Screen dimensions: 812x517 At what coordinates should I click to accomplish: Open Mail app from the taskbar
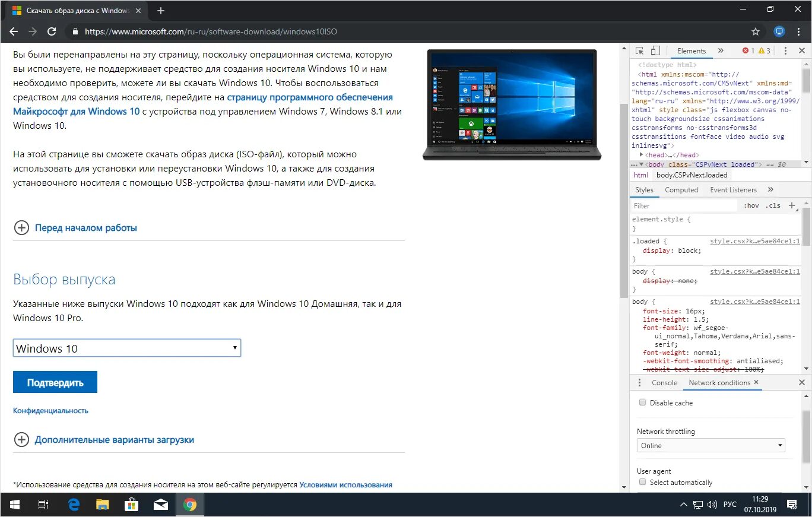click(160, 505)
